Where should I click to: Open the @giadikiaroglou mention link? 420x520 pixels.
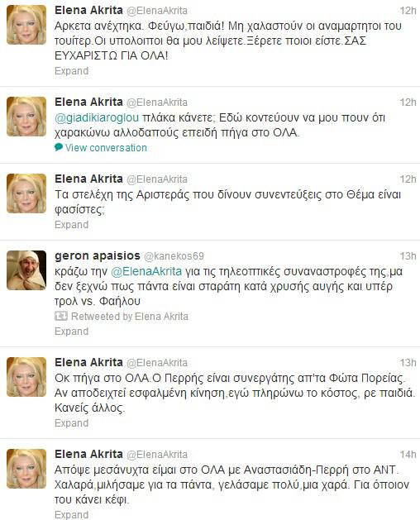(97, 118)
